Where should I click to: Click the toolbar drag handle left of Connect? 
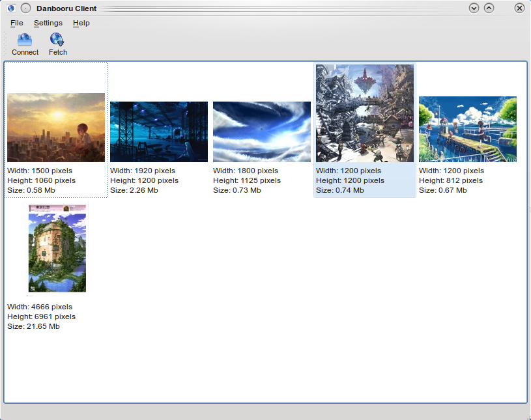pos(5,44)
